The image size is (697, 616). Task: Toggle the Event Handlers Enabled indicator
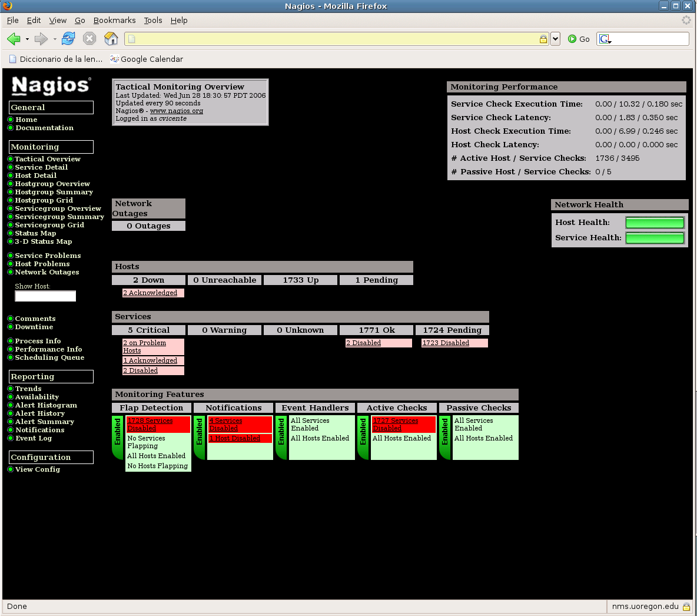(x=281, y=437)
